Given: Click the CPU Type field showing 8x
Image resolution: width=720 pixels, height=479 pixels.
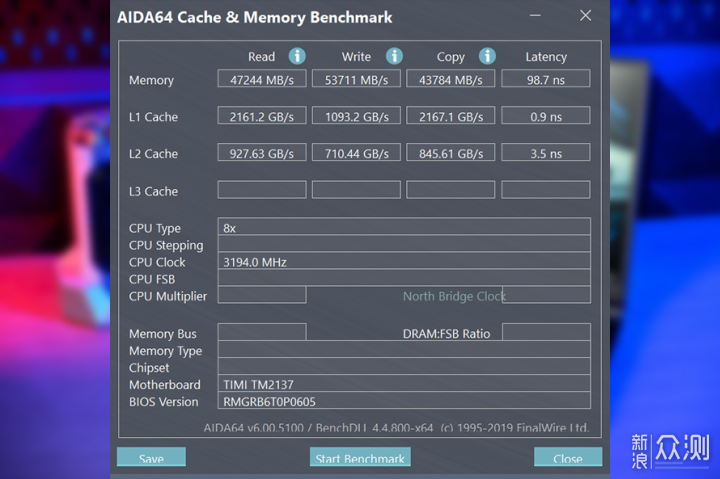Looking at the screenshot, I should point(404,227).
